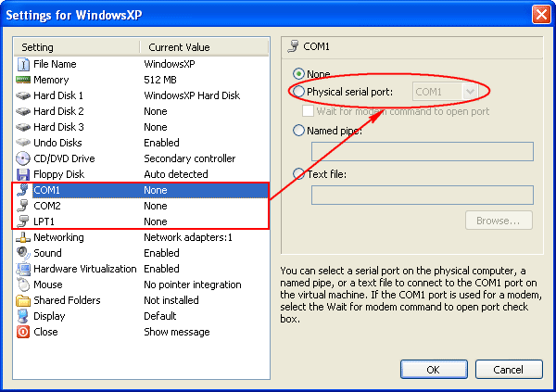Click the Hard Disk 3 drive icon
Image resolution: width=556 pixels, height=392 pixels.
point(23,127)
